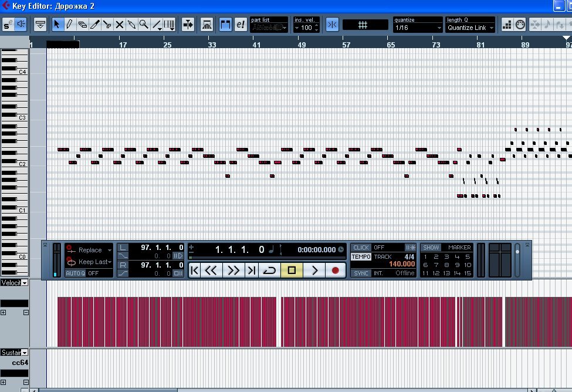572x392 pixels.
Task: Remove the Sustain lane with minus button
Action: tap(26, 382)
